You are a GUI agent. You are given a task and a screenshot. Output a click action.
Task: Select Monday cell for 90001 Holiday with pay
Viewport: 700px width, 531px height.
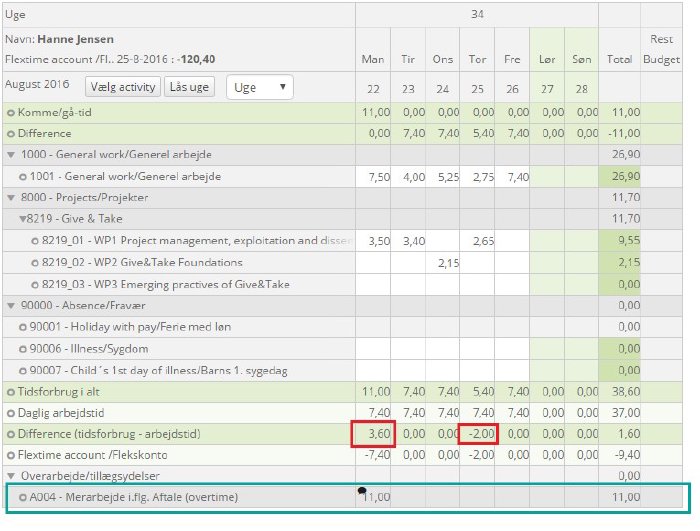[x=373, y=327]
